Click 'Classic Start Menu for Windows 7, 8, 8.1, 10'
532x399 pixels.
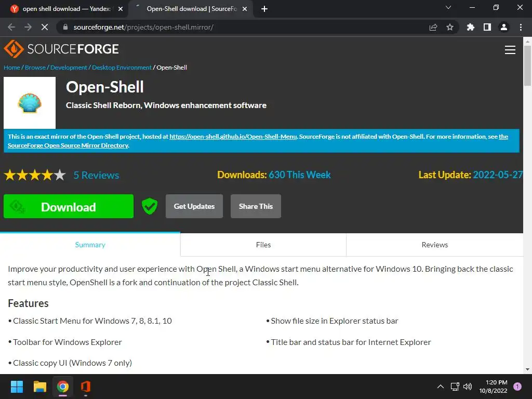pos(92,321)
